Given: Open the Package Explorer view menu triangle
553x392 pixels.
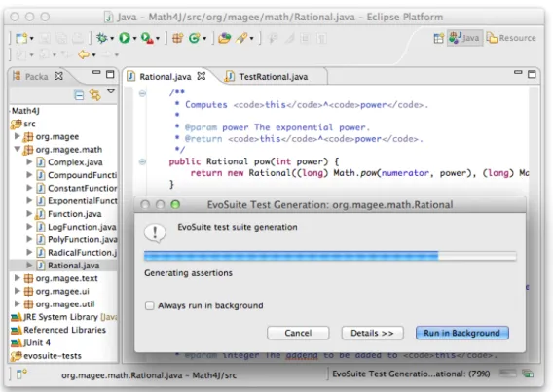Looking at the screenshot, I should pyautogui.click(x=111, y=91).
